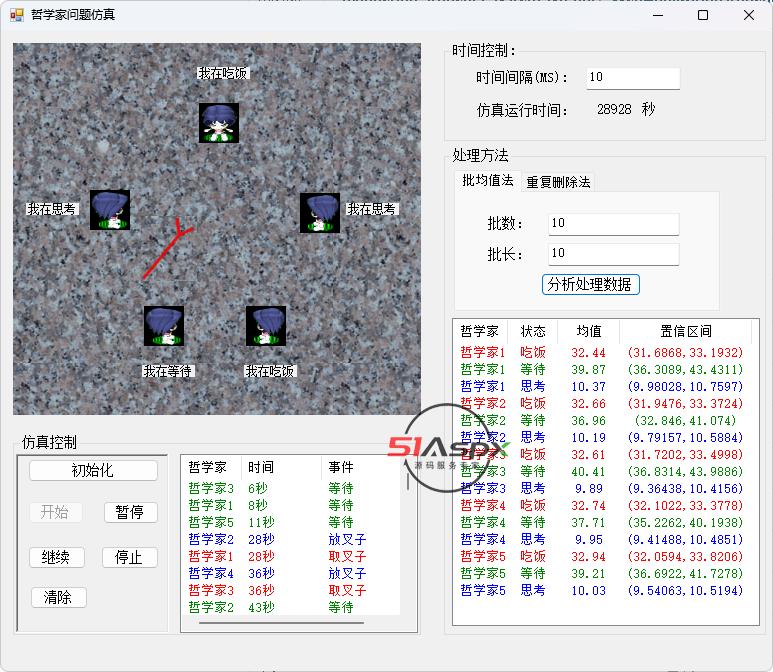Click the 批数 input field
Screen dimensions: 773x672
coord(613,223)
